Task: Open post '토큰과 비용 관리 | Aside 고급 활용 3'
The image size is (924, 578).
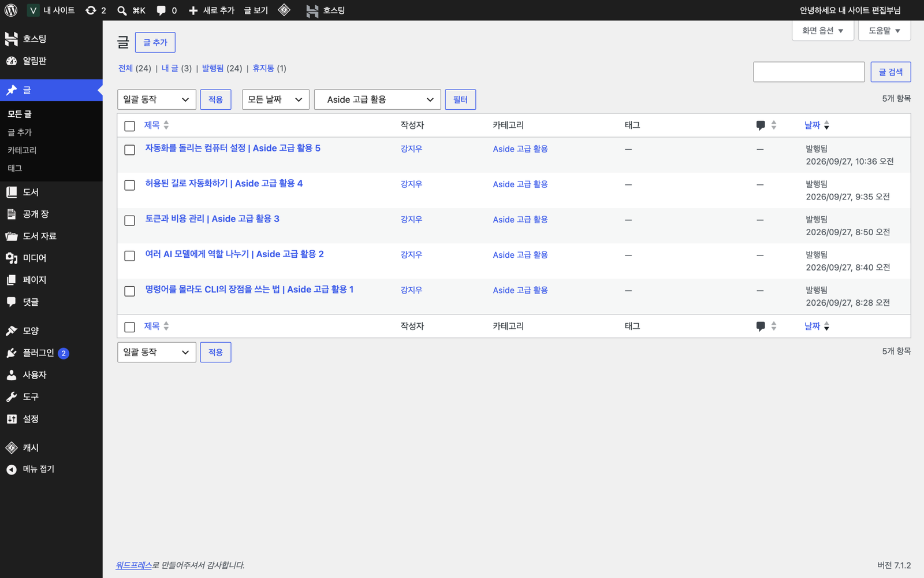Action: click(x=212, y=218)
